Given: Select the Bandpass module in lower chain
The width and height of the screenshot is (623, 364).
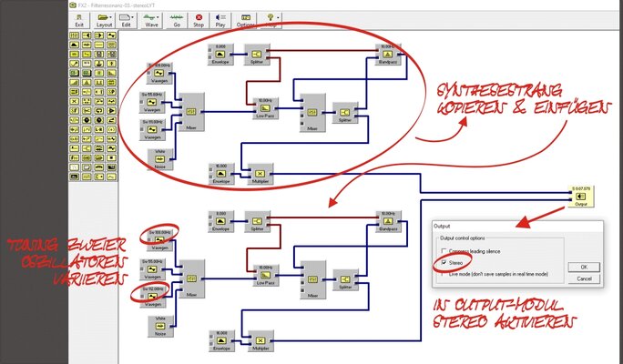Looking at the screenshot, I should (389, 221).
